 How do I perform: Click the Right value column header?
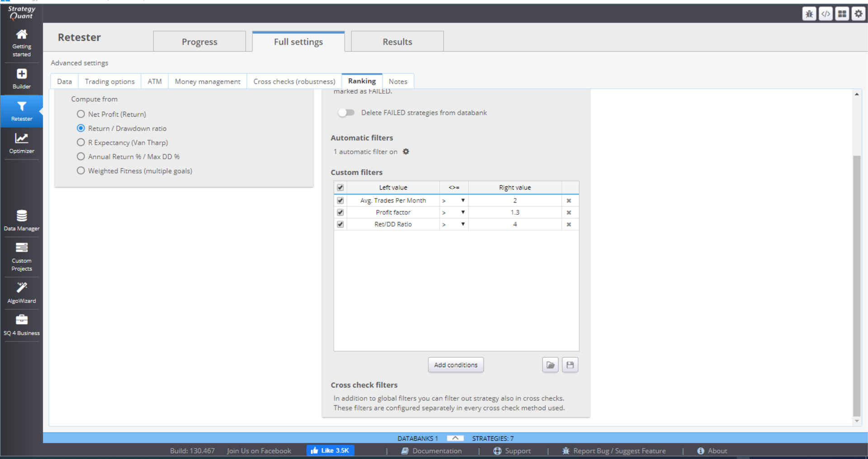[515, 187]
